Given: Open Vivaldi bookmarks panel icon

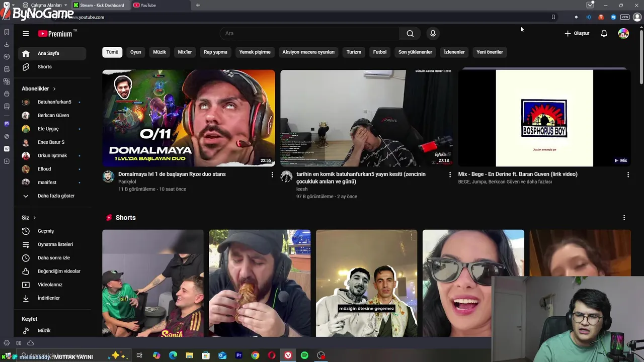Looking at the screenshot, I should pyautogui.click(x=7, y=32).
